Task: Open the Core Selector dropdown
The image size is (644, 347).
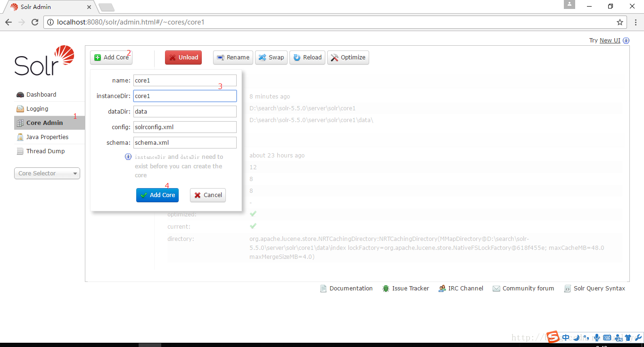Action: (x=47, y=173)
